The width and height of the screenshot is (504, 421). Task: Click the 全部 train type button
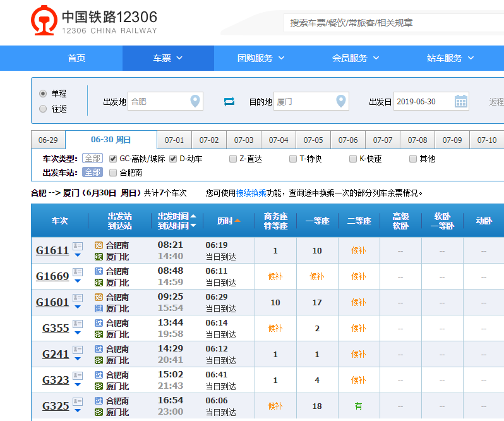tap(93, 158)
